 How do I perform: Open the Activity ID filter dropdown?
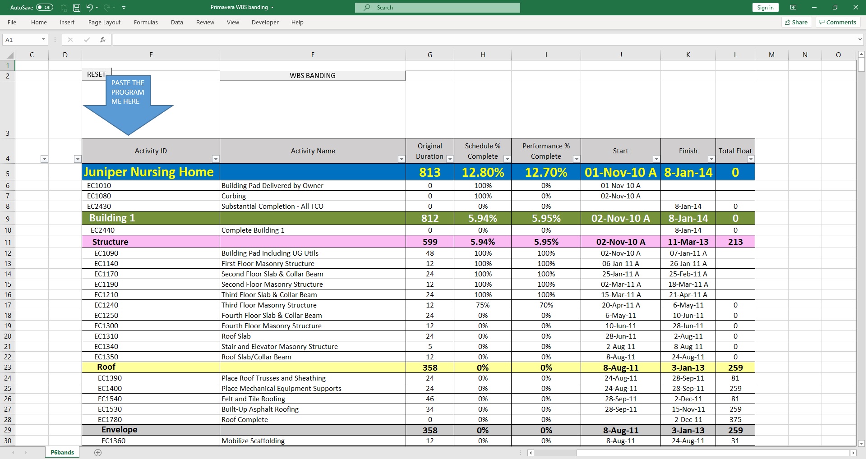216,159
